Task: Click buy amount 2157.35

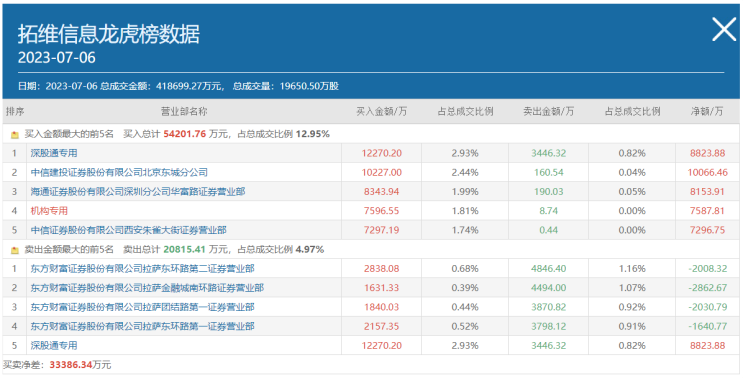Action: (x=381, y=326)
